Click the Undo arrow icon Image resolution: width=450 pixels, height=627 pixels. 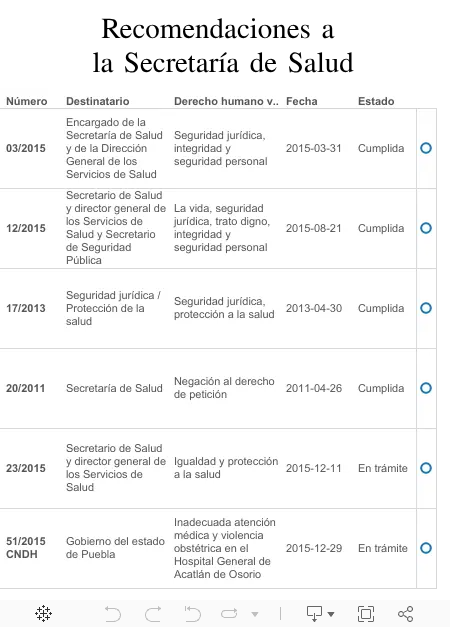[x=112, y=613]
